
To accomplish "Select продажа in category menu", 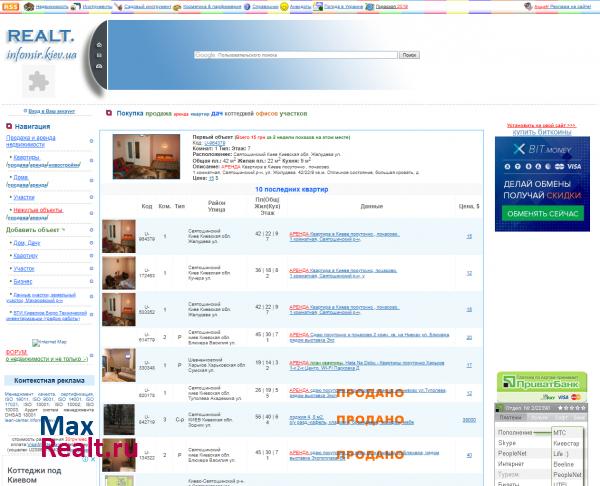I will [158, 114].
